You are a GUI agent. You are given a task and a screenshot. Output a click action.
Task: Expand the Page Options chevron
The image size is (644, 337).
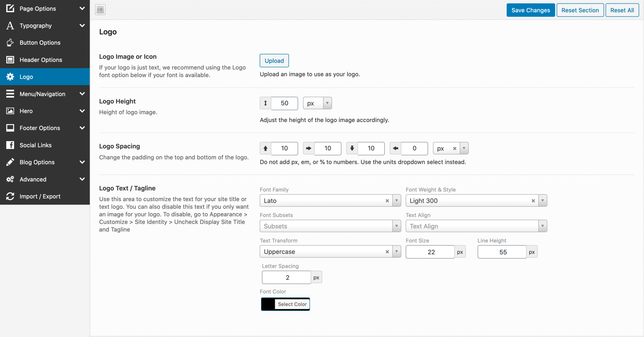coord(82,8)
